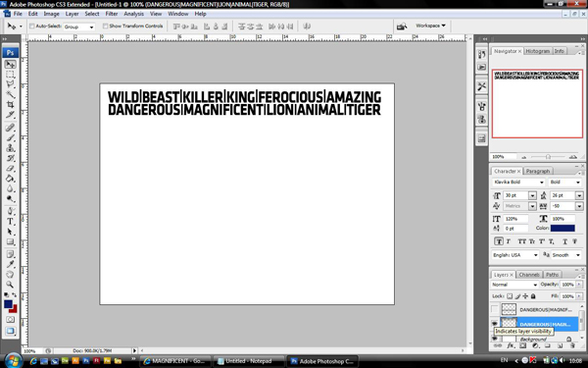The image size is (588, 368).
Task: Open the Workspace dropdown
Action: 430,26
